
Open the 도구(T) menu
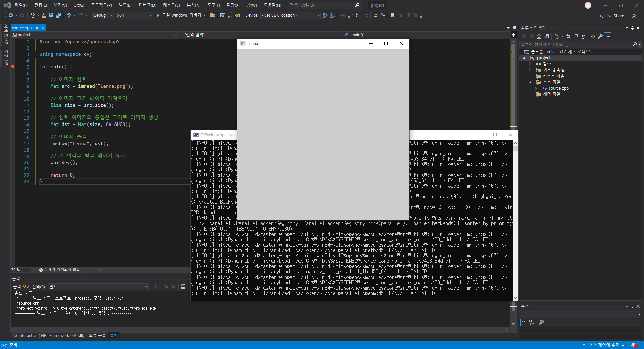click(x=213, y=5)
